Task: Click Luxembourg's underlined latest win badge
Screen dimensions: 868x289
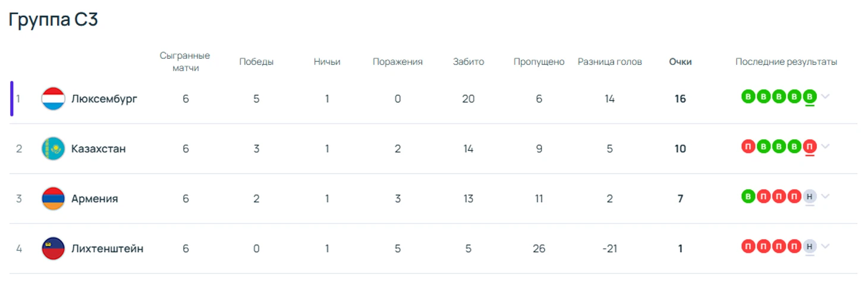Action: (809, 96)
